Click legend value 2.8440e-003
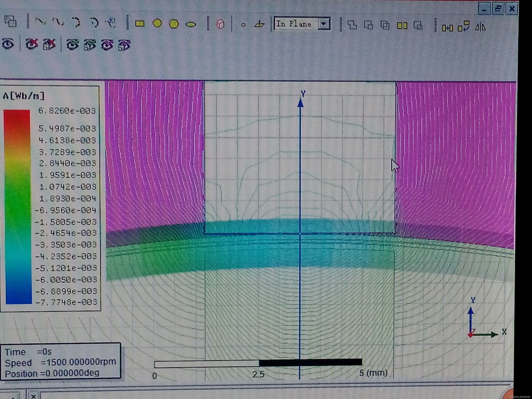 coord(68,164)
